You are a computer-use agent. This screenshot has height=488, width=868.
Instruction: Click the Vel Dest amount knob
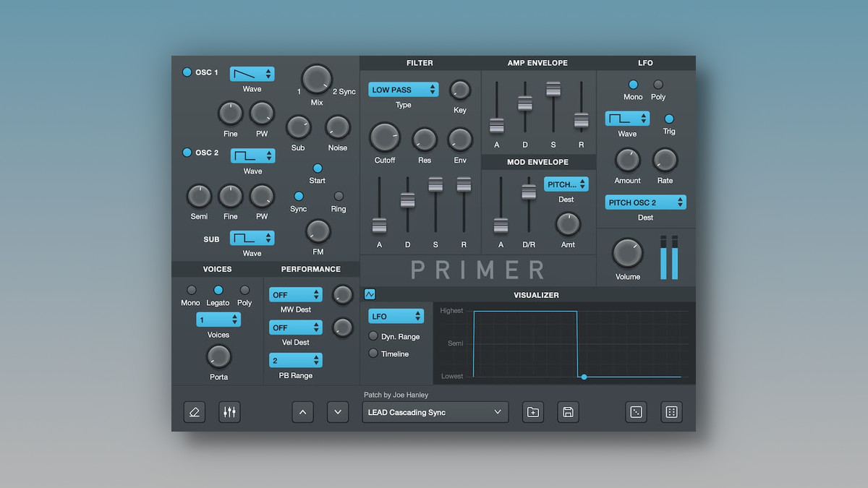tap(342, 328)
